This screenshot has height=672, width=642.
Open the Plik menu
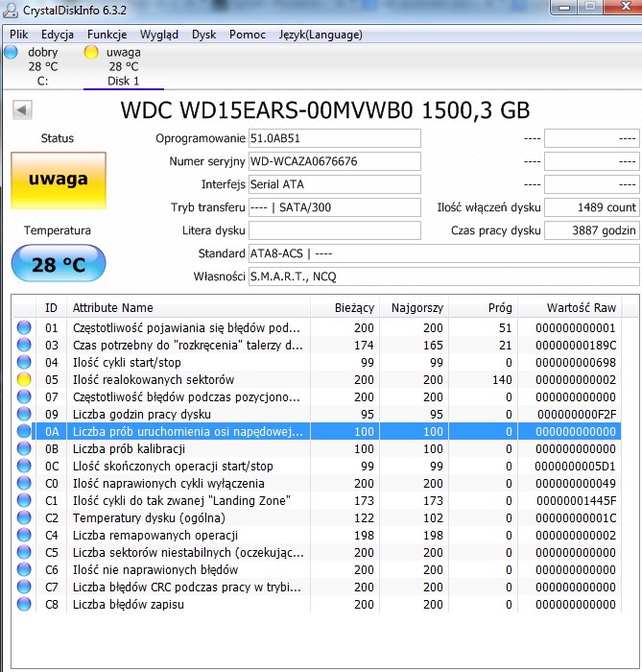click(x=19, y=35)
